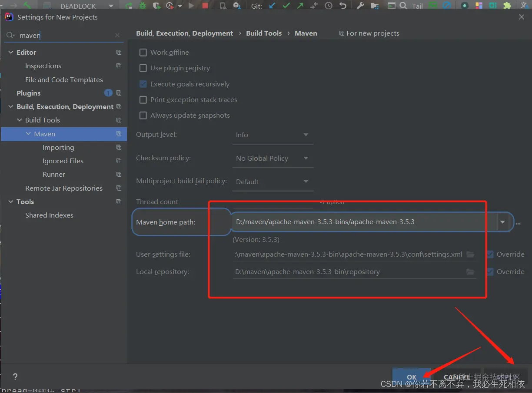532x393 pixels.
Task: Click the Cancel button
Action: (457, 377)
